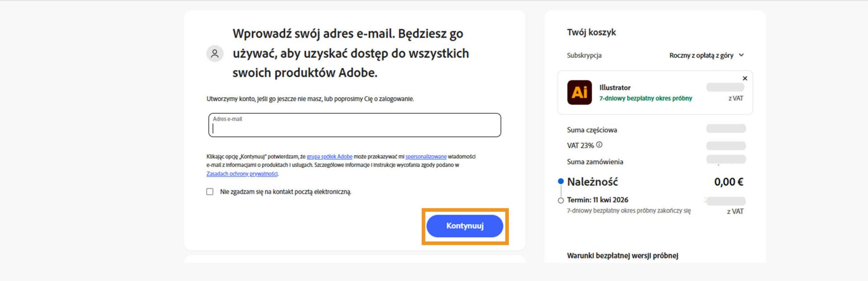Click the 'spersonalizowane' hyperlink

coord(427,157)
